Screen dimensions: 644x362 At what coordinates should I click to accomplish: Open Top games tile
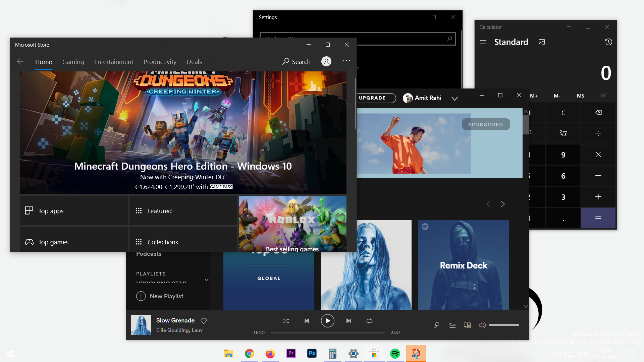74,239
